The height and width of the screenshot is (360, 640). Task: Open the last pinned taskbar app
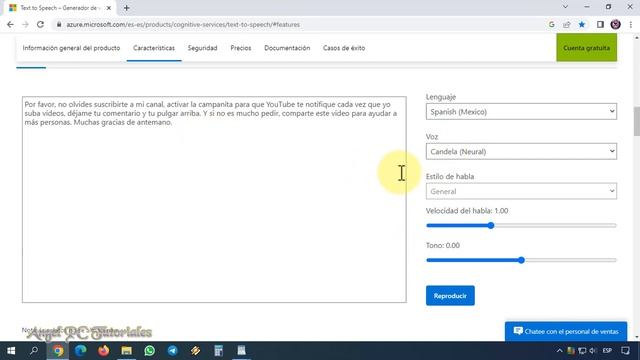(242, 351)
